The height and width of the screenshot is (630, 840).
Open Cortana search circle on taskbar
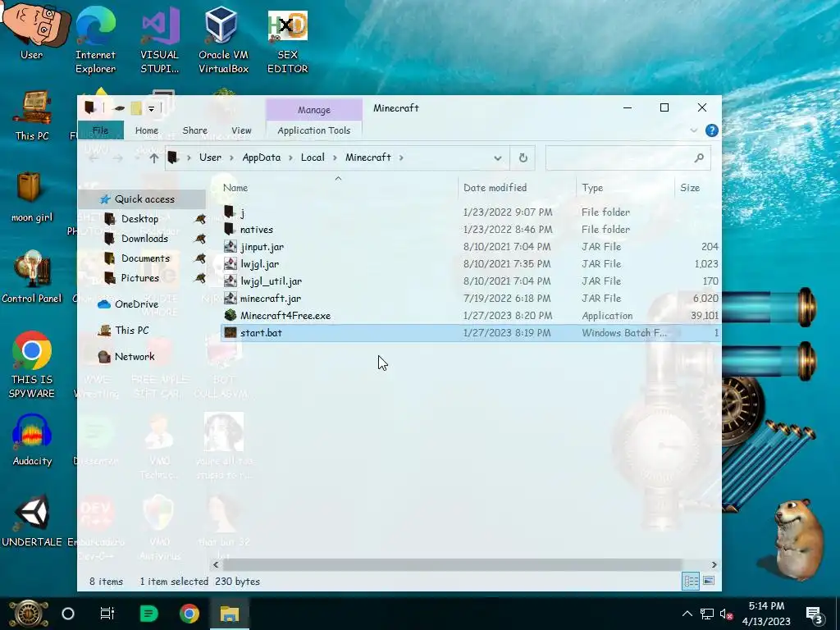pos(68,614)
